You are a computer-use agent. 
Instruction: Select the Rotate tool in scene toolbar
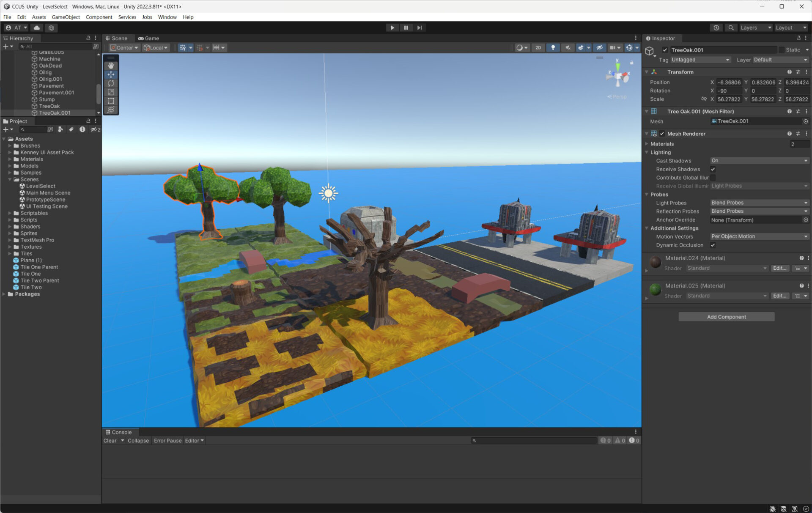(111, 83)
